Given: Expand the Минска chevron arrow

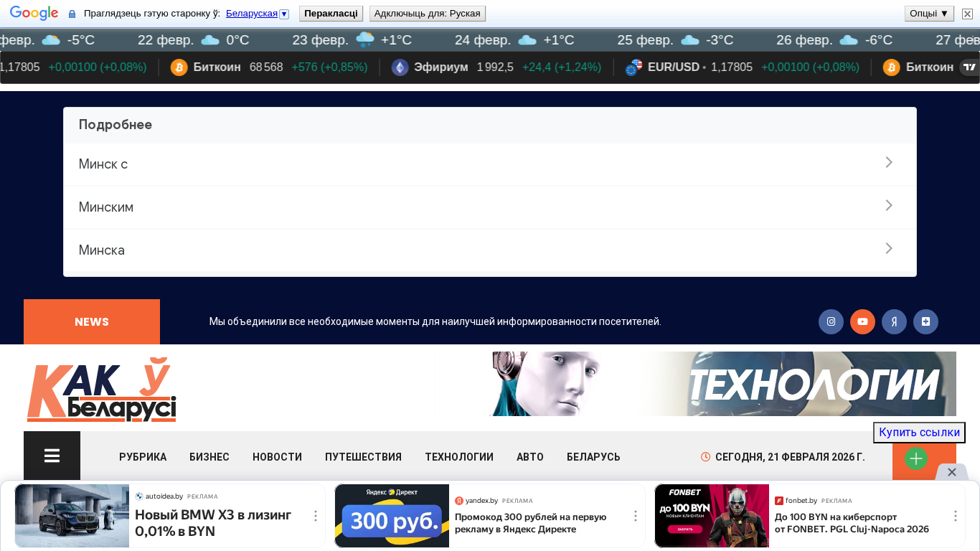Looking at the screenshot, I should 889,249.
